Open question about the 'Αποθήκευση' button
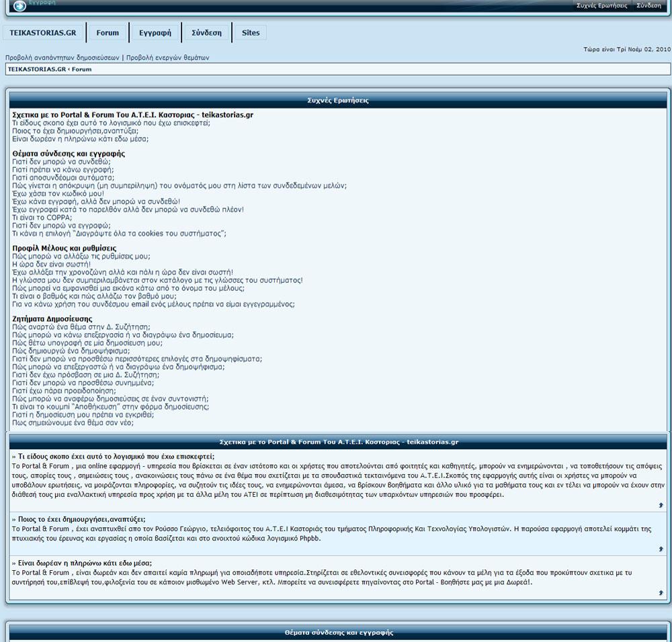The height and width of the screenshot is (642, 672). [111, 407]
